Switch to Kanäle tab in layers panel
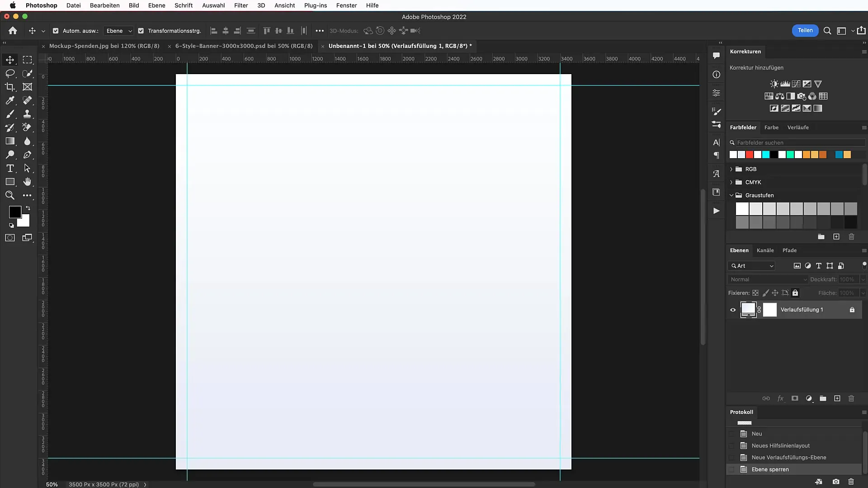The width and height of the screenshot is (868, 488). click(x=765, y=250)
